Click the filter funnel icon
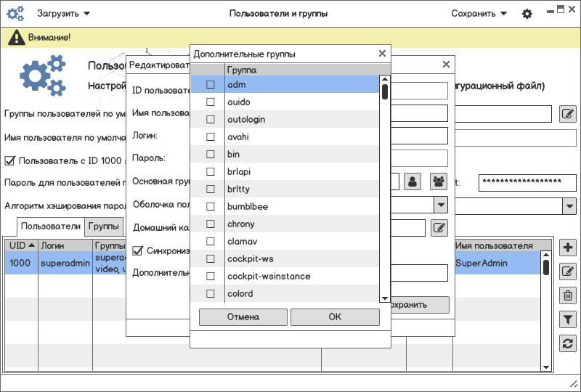Image resolution: width=581 pixels, height=392 pixels. 569,319
